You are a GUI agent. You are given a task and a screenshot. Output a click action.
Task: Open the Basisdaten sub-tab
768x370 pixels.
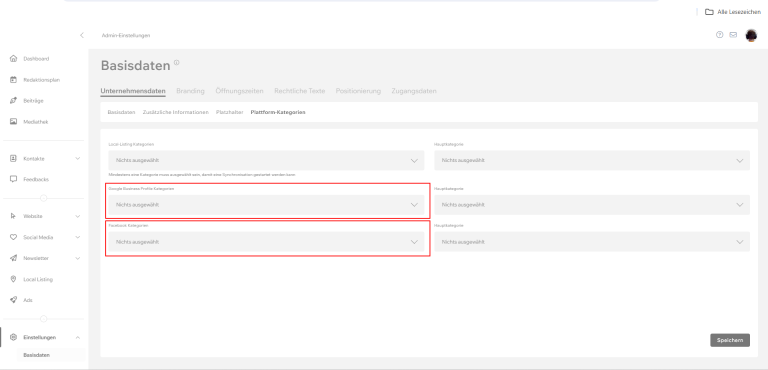pyautogui.click(x=121, y=112)
